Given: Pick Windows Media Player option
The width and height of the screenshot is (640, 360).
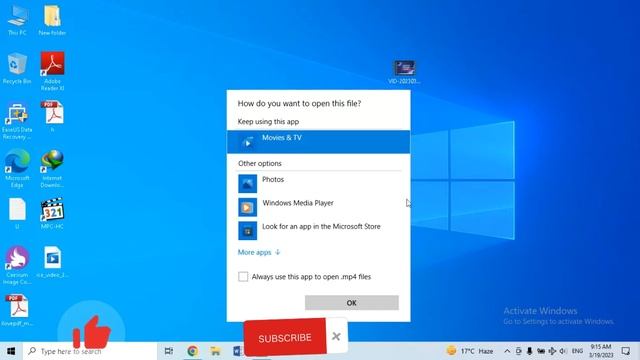Looking at the screenshot, I should [318, 207].
